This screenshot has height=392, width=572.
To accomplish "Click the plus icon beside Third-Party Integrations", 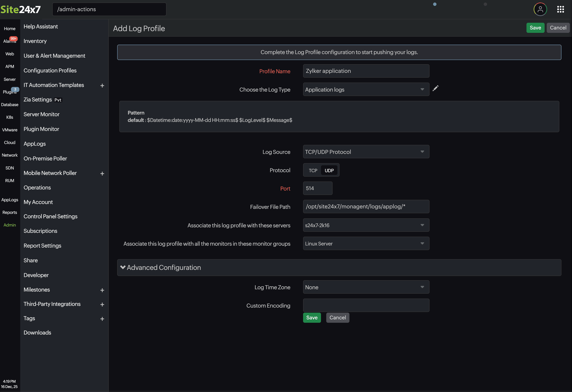I will tap(102, 304).
